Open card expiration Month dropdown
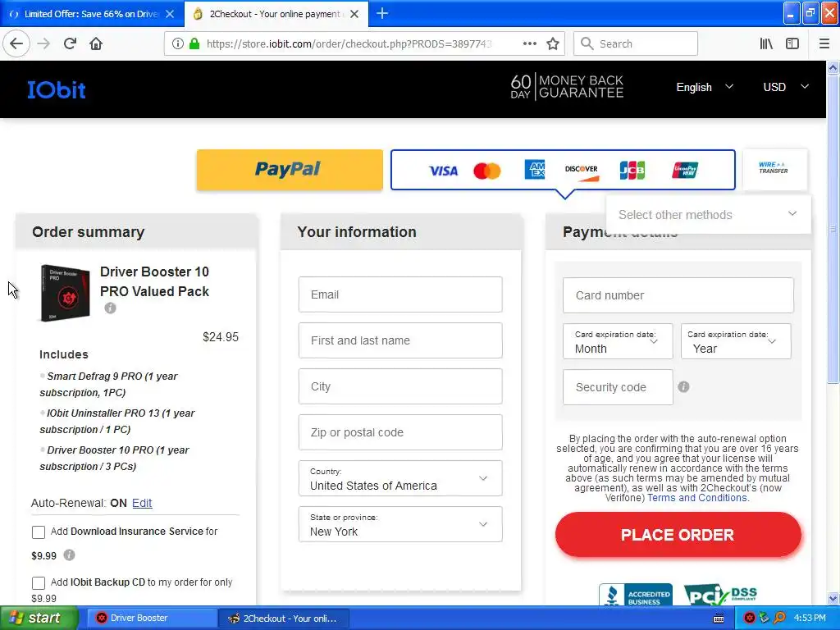The height and width of the screenshot is (630, 840). pyautogui.click(x=618, y=341)
